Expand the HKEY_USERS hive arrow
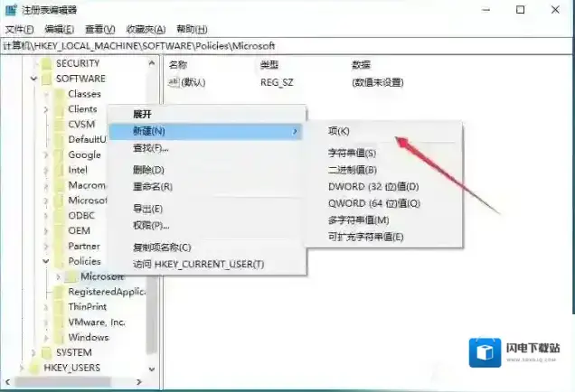575x392 pixels. click(x=22, y=368)
